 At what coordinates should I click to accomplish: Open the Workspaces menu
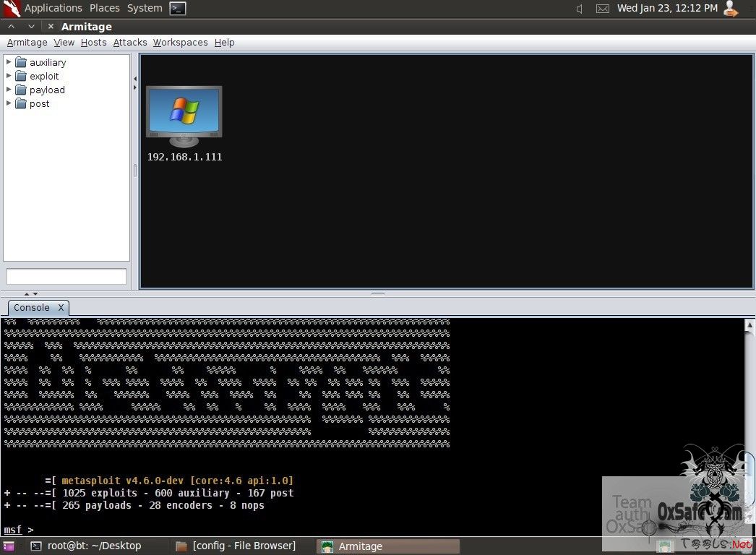[x=180, y=43]
